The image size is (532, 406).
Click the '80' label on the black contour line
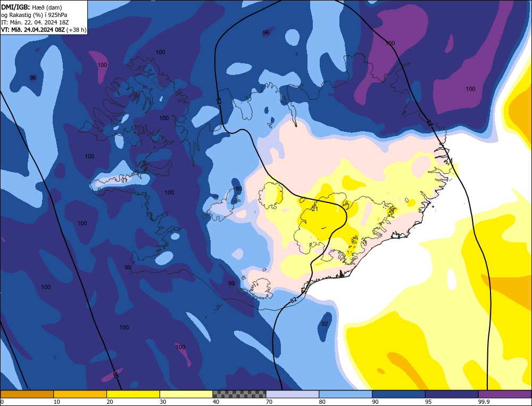click(115, 375)
